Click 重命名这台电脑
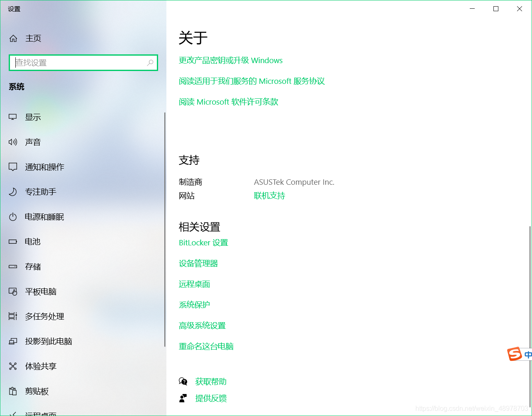 click(206, 346)
